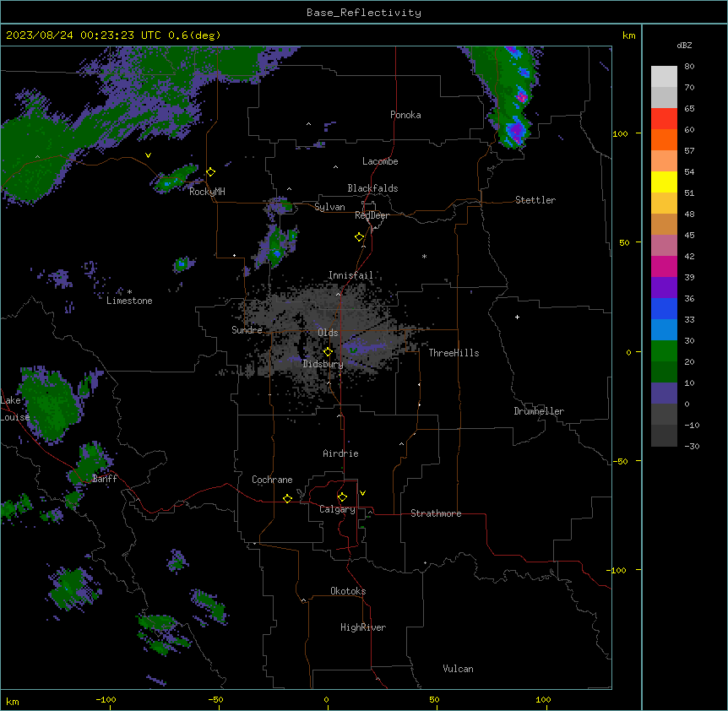728x711 pixels.
Task: Click the Airdrie city label
Action: (340, 453)
